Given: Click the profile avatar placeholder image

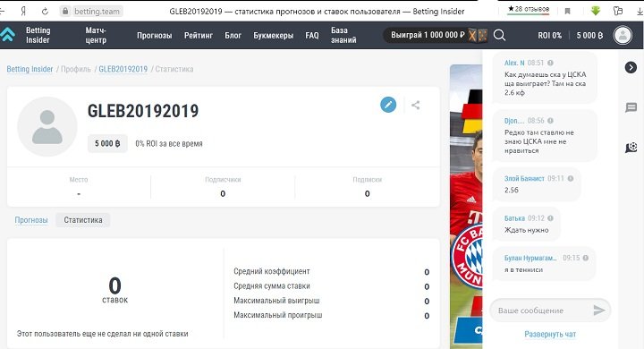Looking at the screenshot, I should (47, 126).
